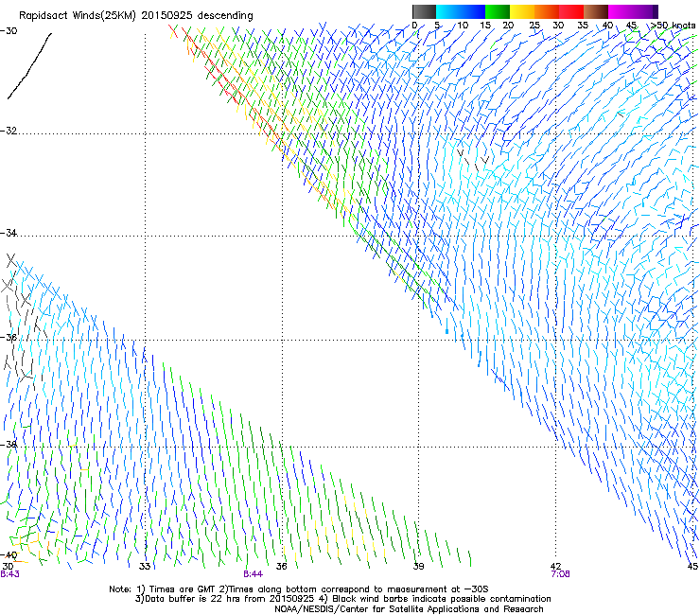Click the ">50 knots" legend label
Viewport: 700px width, 615px height.
pyautogui.click(x=673, y=25)
